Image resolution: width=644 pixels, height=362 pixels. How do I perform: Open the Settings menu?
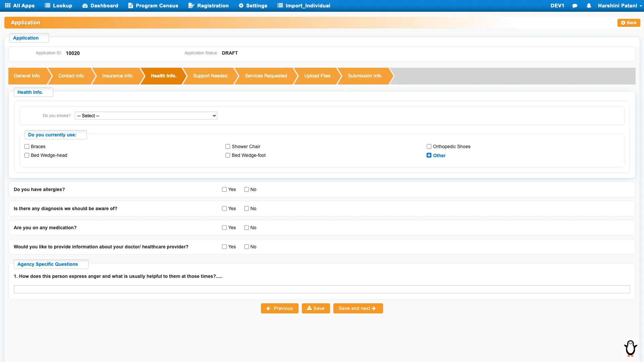(x=253, y=6)
